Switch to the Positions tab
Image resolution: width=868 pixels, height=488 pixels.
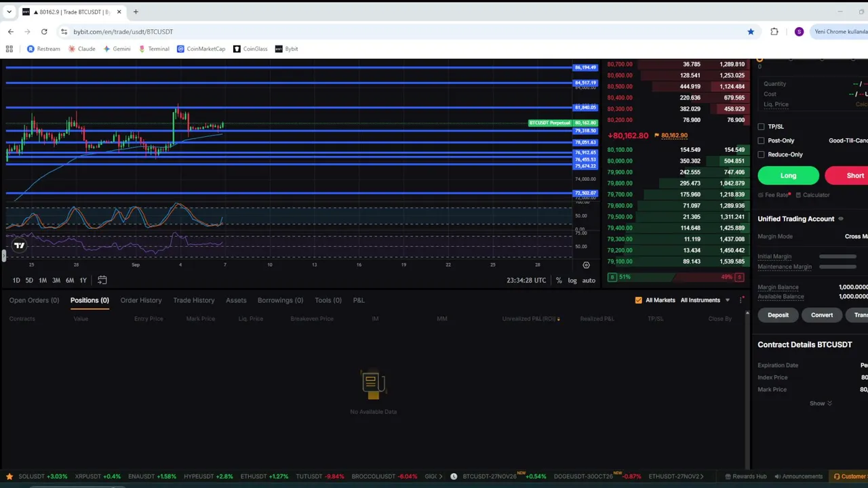(x=90, y=300)
